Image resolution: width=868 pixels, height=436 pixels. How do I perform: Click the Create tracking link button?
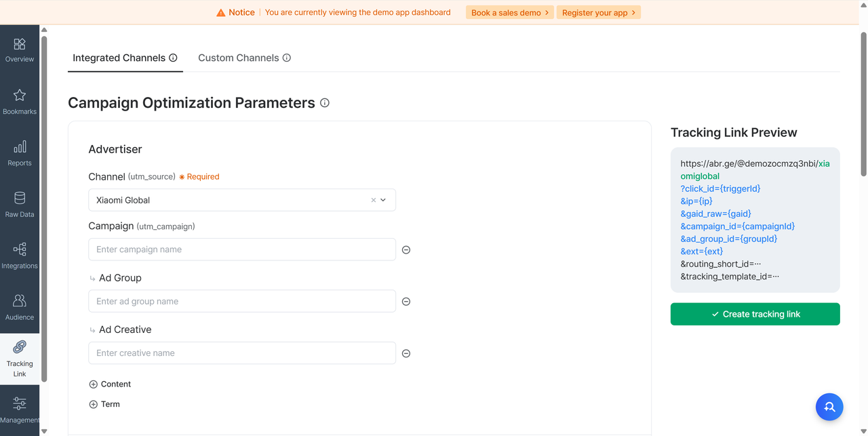[755, 314]
